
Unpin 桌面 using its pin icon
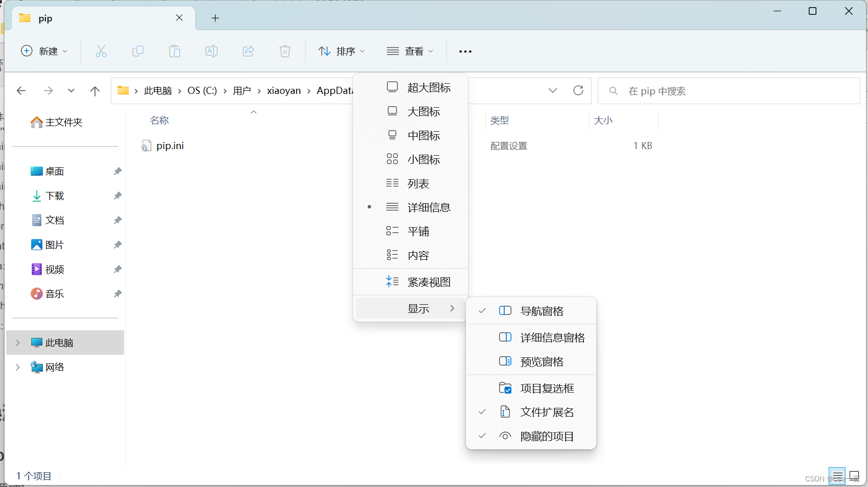point(118,171)
